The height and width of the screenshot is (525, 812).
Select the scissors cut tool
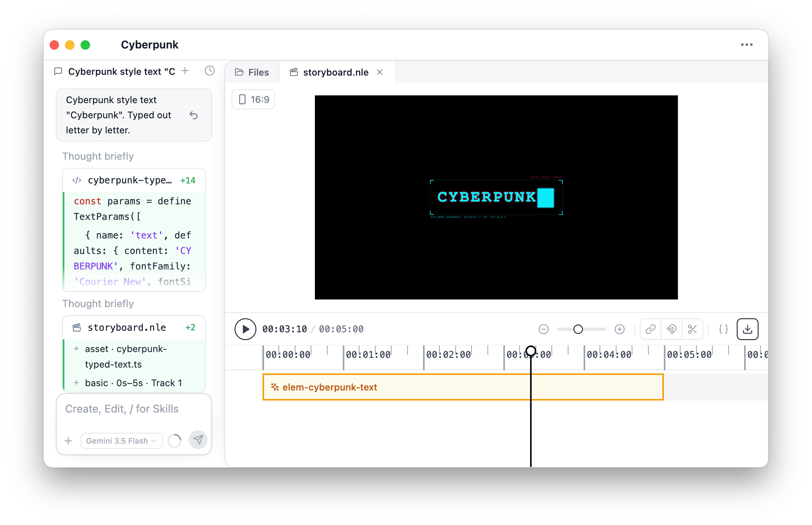pyautogui.click(x=692, y=329)
